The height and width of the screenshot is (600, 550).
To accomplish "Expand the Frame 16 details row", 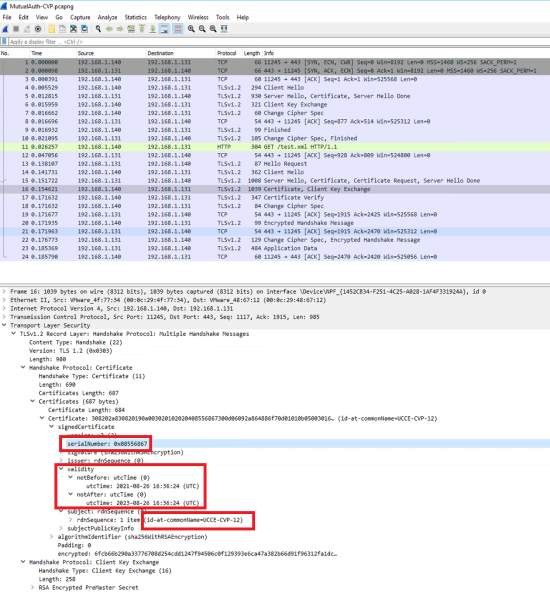I will click(x=4, y=292).
